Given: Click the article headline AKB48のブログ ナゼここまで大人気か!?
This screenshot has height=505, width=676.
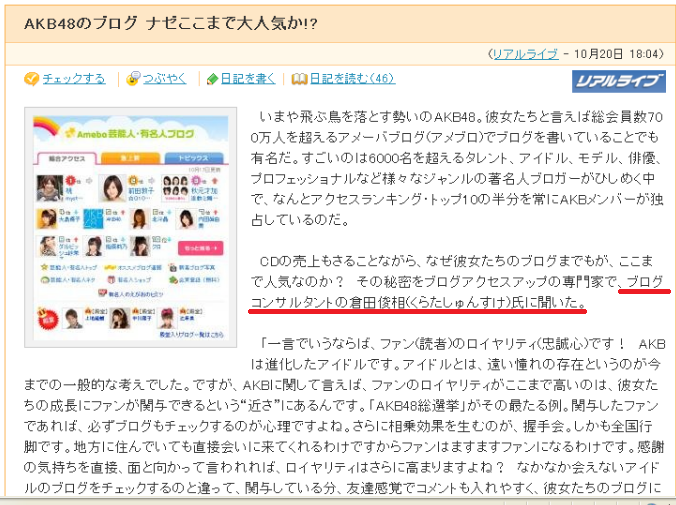Looking at the screenshot, I should pyautogui.click(x=171, y=23).
